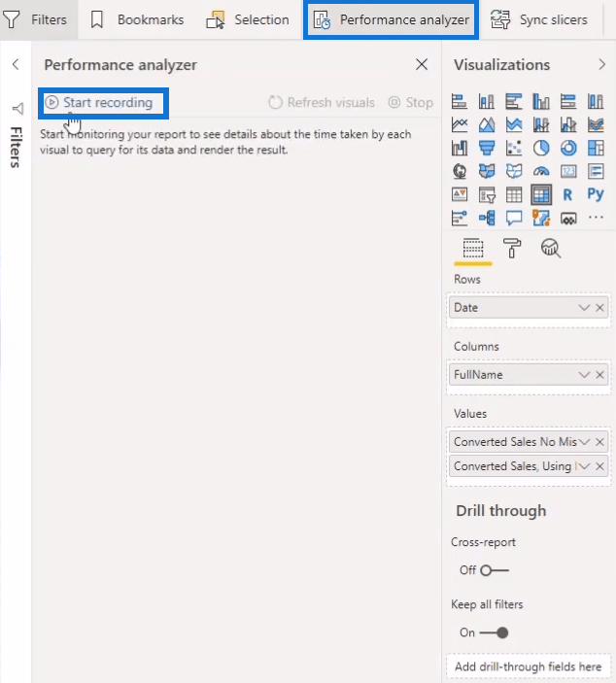Select the Card (123) visual

coord(568,171)
